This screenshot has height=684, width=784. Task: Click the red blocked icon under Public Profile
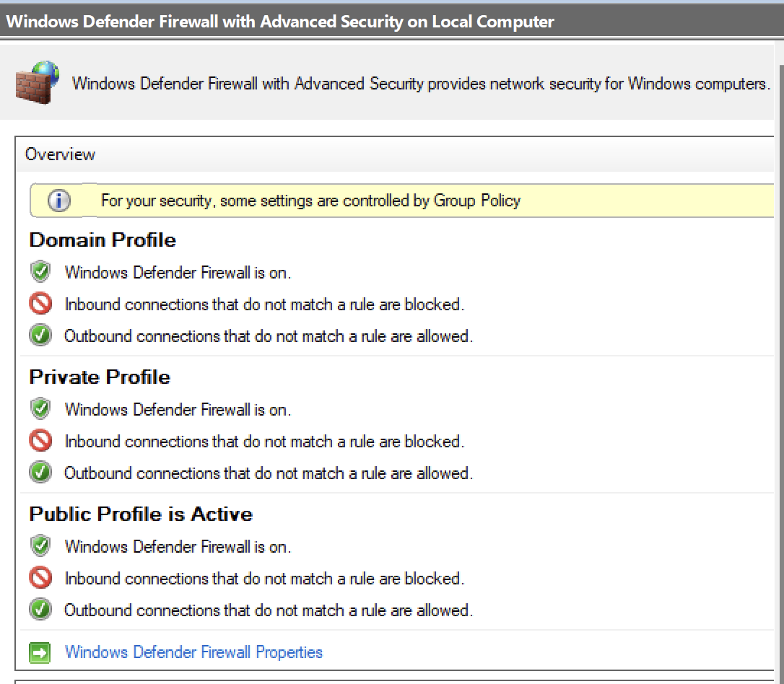coord(40,579)
